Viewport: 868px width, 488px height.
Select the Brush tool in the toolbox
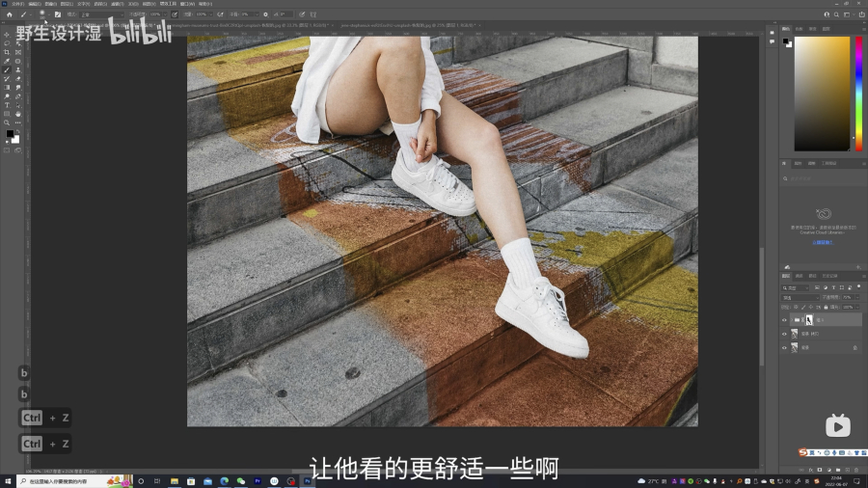click(x=7, y=69)
